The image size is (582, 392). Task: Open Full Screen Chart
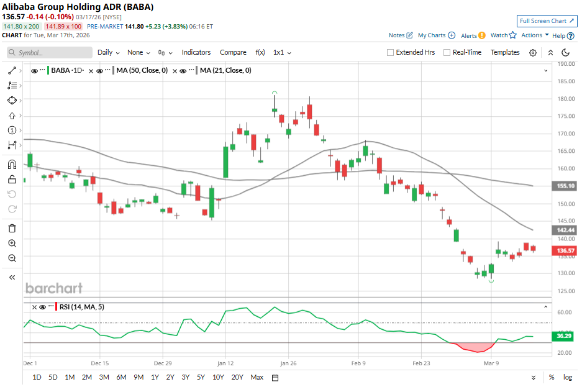(x=547, y=21)
